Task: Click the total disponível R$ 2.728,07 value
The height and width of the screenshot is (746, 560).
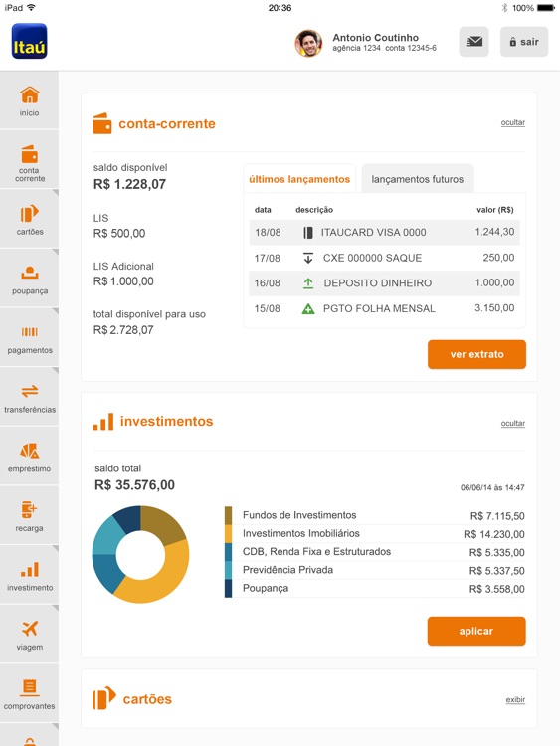Action: pyautogui.click(x=123, y=330)
